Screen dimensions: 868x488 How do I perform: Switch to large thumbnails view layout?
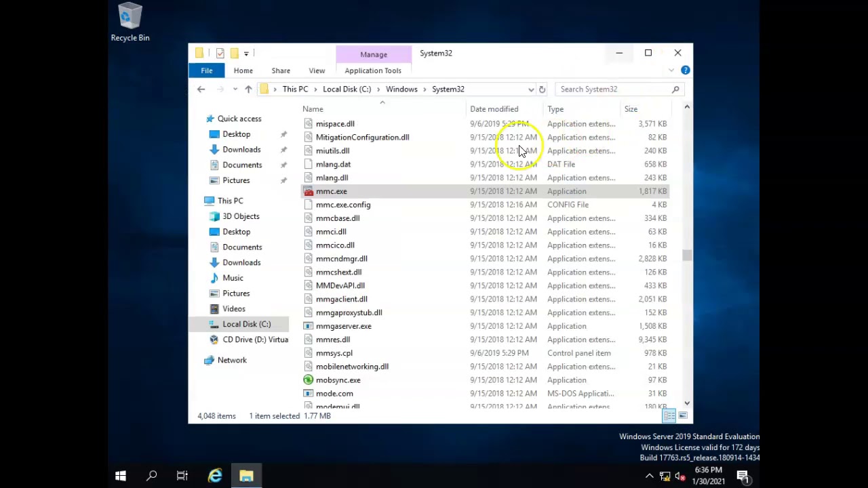point(683,415)
